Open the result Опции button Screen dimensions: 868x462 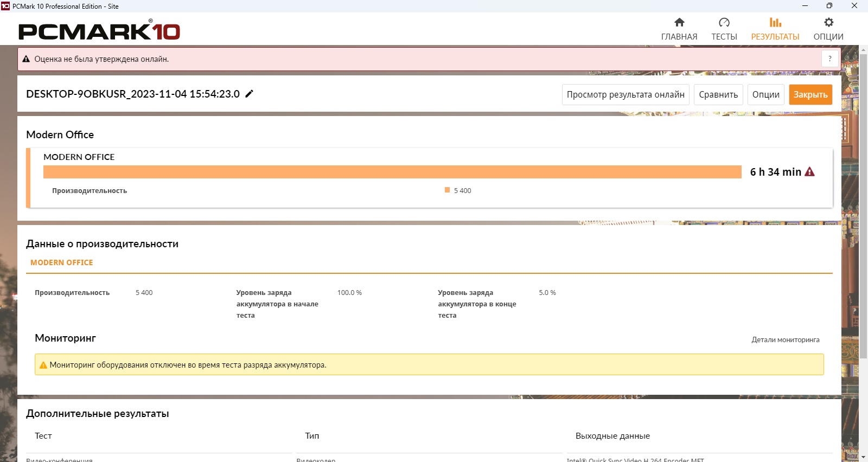pyautogui.click(x=766, y=94)
